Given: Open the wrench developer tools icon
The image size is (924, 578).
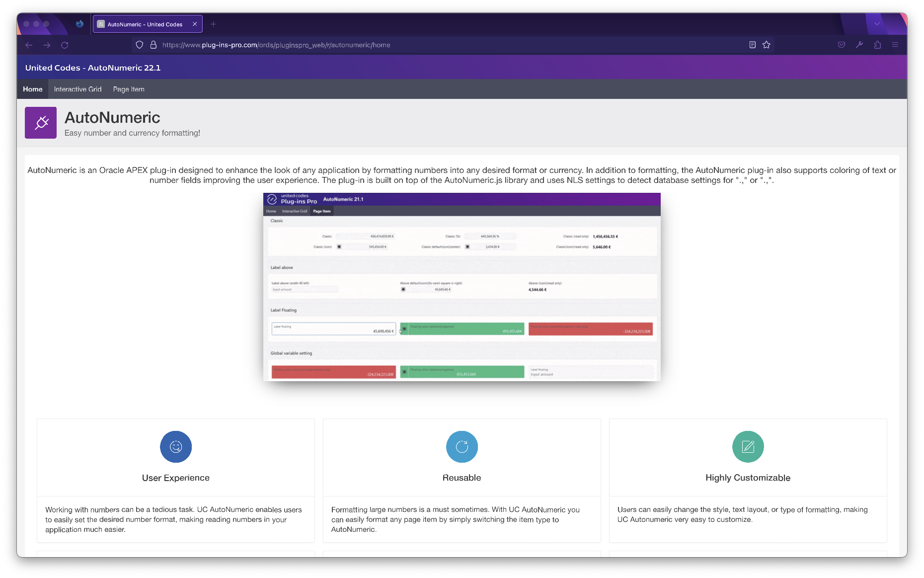Looking at the screenshot, I should pos(859,45).
